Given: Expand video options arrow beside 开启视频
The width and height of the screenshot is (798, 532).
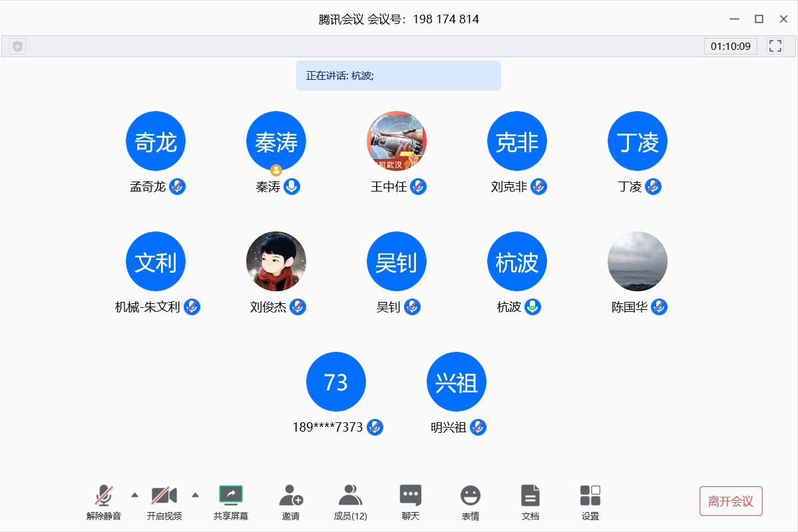Looking at the screenshot, I should 195,495.
